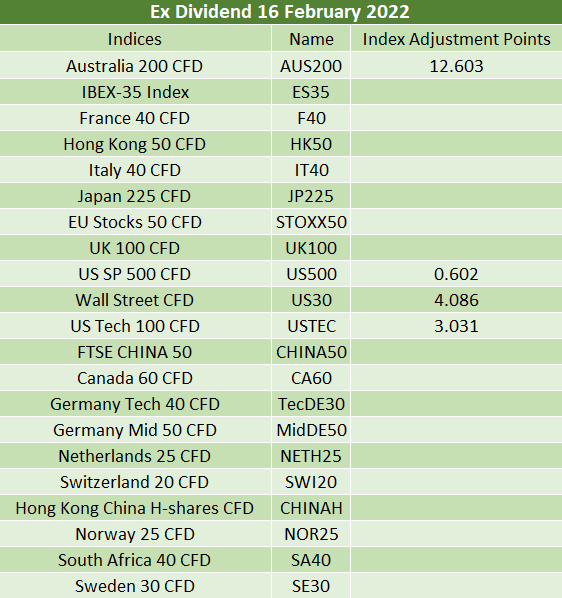Select the Wall Street CFD cell

click(x=135, y=300)
